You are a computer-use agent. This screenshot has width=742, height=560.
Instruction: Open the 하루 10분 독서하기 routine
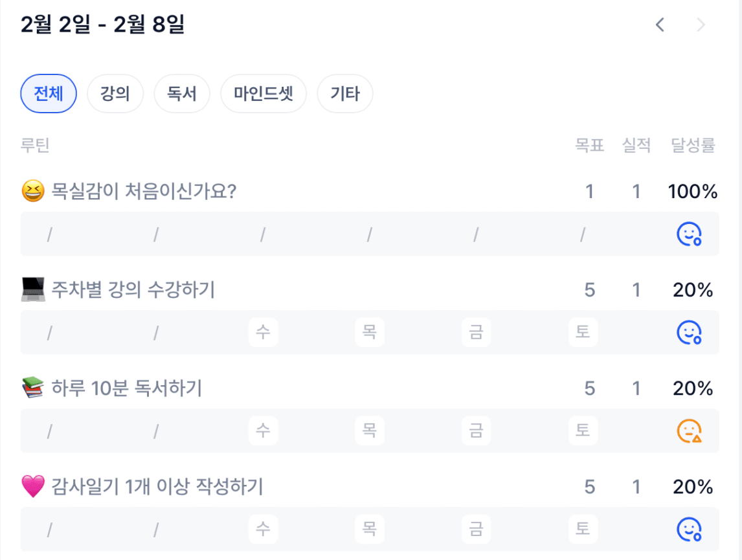(126, 388)
